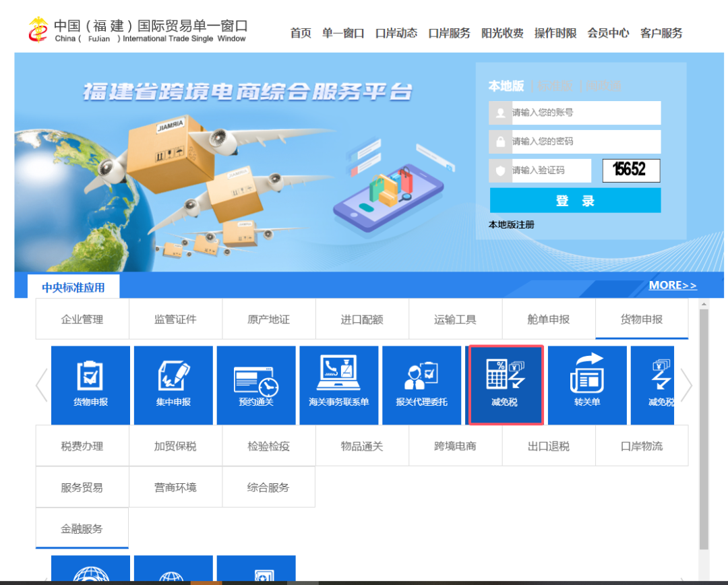The image size is (728, 585).
Task: Click the MORE>> link
Action: (x=672, y=285)
